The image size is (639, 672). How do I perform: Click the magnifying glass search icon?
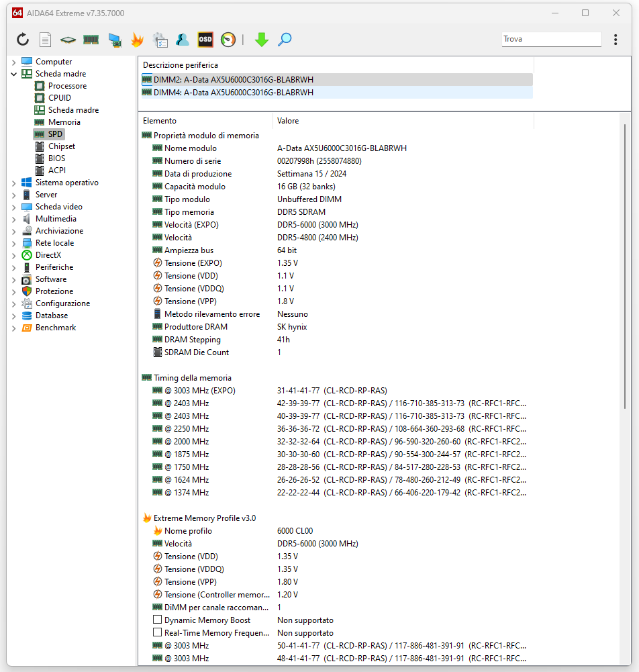coord(285,40)
